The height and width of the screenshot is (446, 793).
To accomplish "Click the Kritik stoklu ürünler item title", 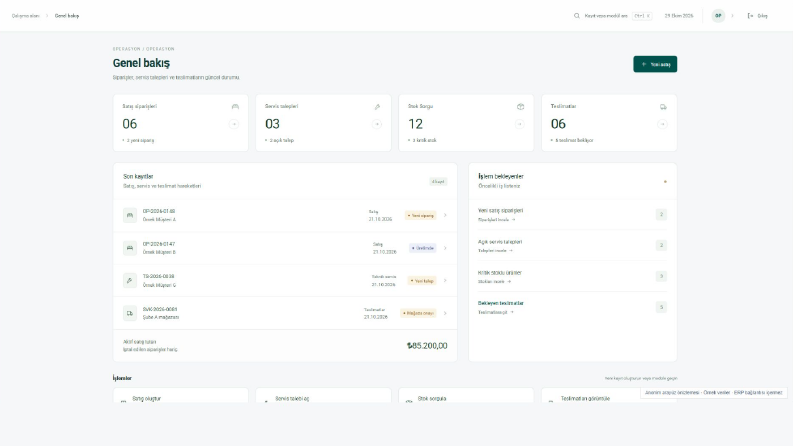I will (500, 273).
